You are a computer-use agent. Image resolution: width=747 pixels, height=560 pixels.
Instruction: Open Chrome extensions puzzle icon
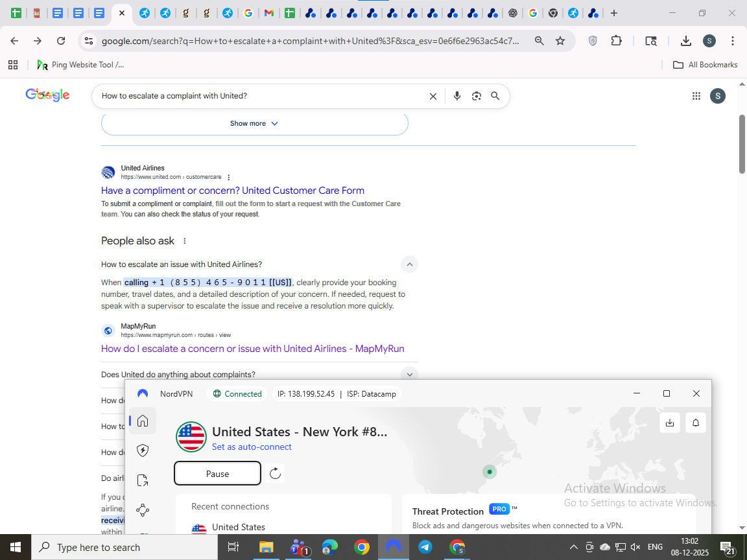617,40
